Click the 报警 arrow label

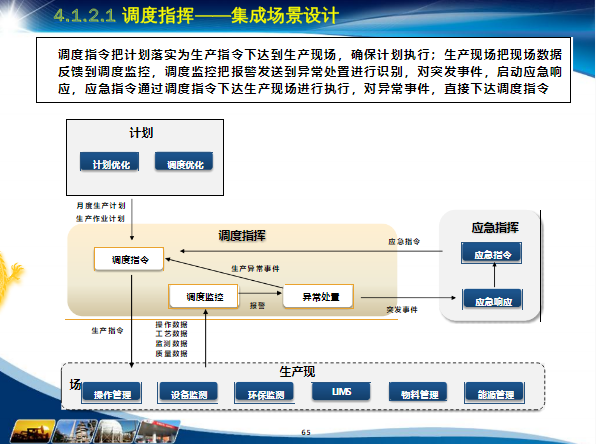[x=257, y=305]
